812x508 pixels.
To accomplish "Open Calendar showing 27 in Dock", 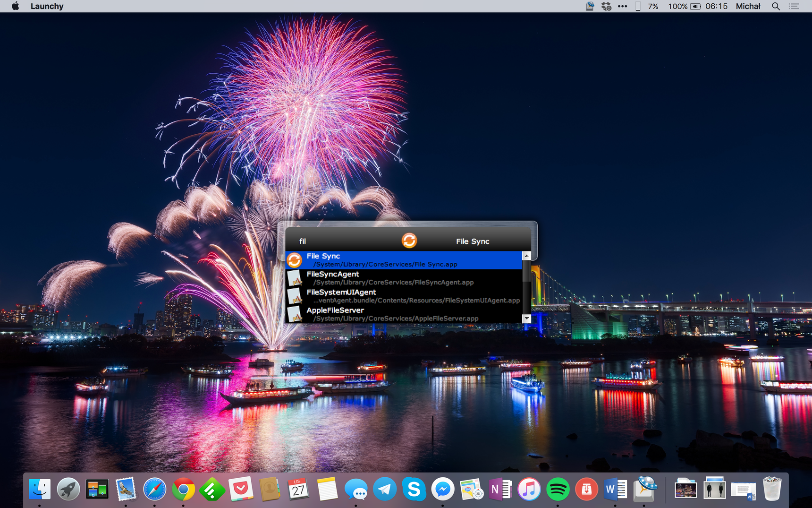I will 298,489.
